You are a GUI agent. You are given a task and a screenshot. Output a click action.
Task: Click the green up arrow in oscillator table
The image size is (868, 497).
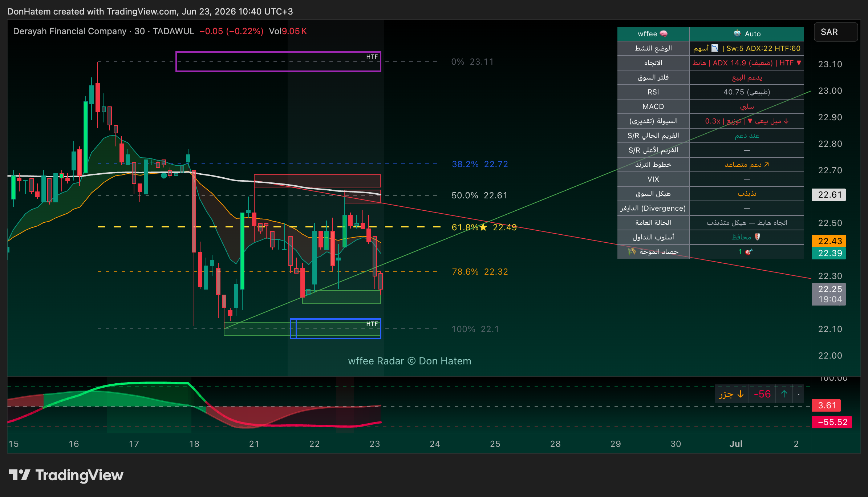(784, 394)
